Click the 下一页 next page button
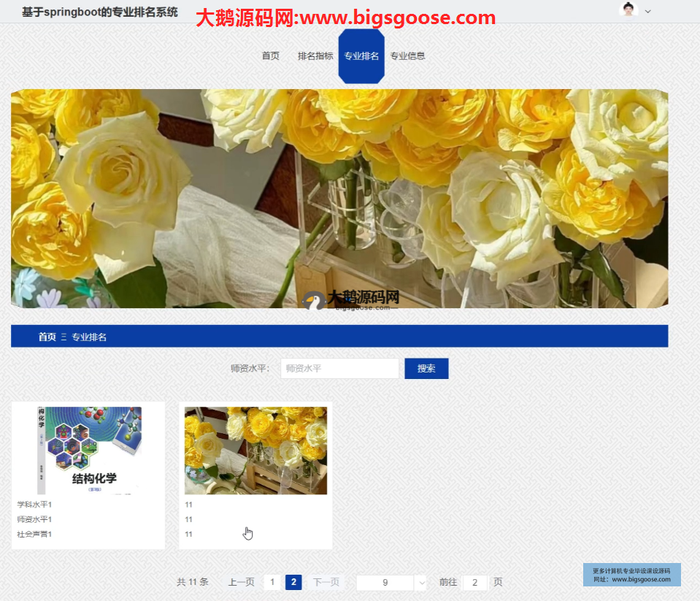The width and height of the screenshot is (700, 601). 326,582
